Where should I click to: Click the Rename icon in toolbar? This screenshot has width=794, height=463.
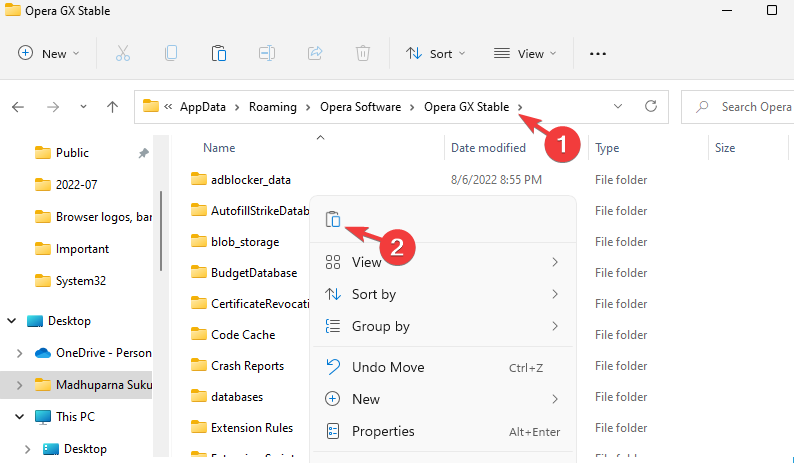coord(267,53)
